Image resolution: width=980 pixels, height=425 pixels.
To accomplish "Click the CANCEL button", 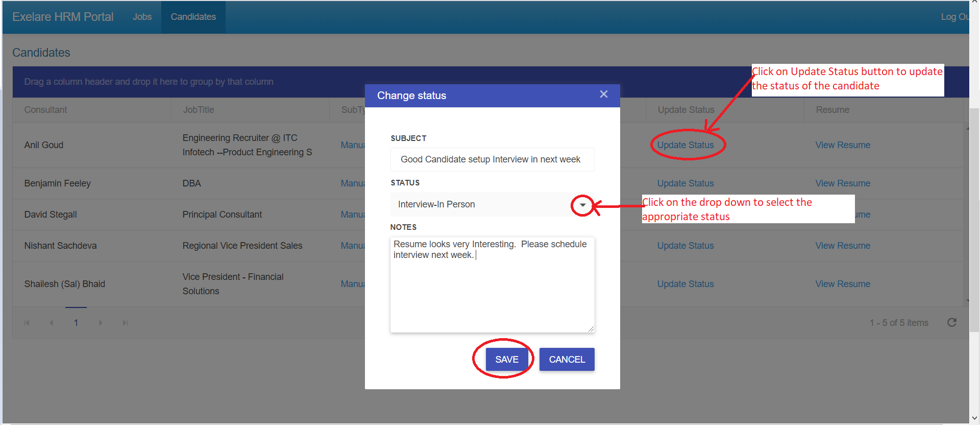I will [x=567, y=360].
